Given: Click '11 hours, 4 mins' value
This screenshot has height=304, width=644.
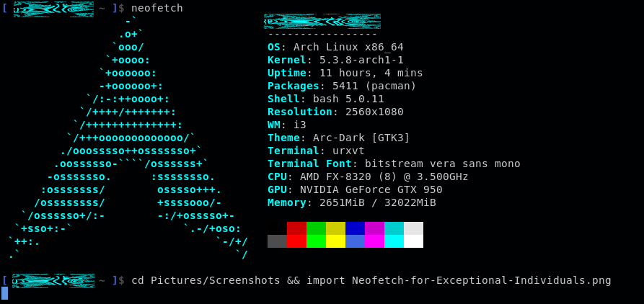Looking at the screenshot, I should click(x=371, y=73).
